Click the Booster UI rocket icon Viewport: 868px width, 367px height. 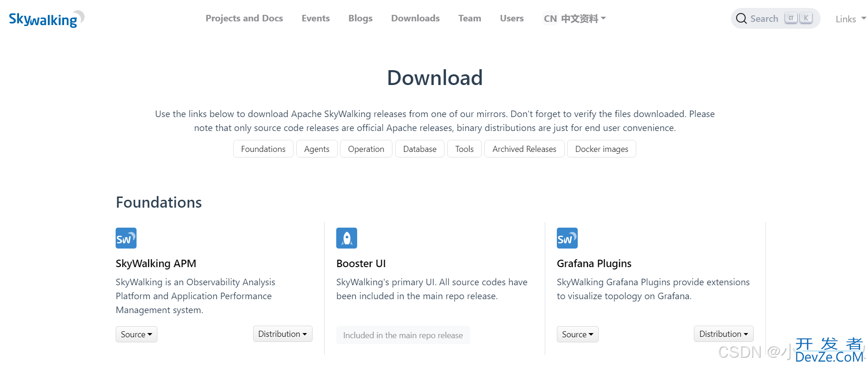pos(346,238)
